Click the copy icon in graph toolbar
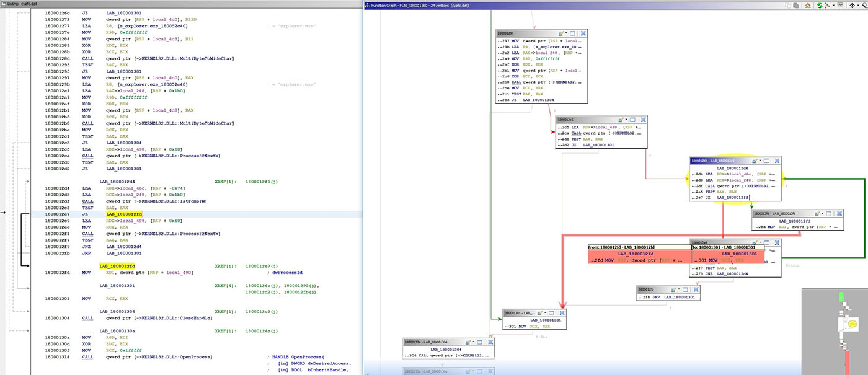The width and height of the screenshot is (868, 375). click(787, 6)
